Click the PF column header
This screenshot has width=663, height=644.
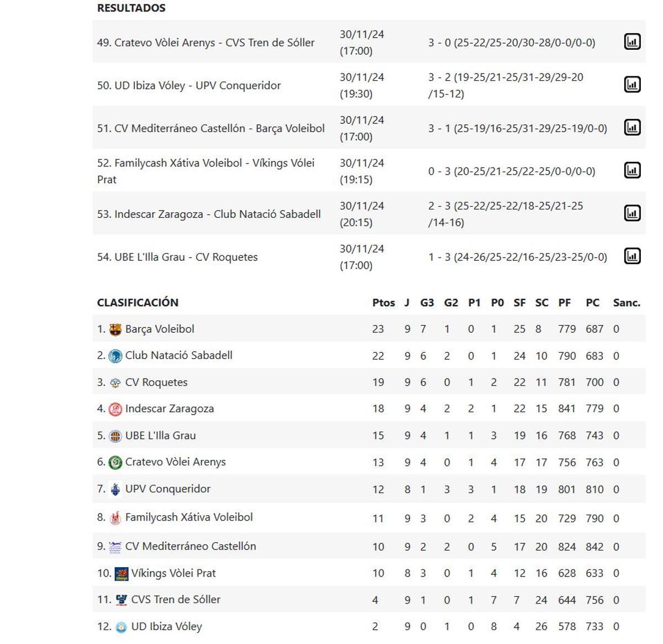pos(564,302)
